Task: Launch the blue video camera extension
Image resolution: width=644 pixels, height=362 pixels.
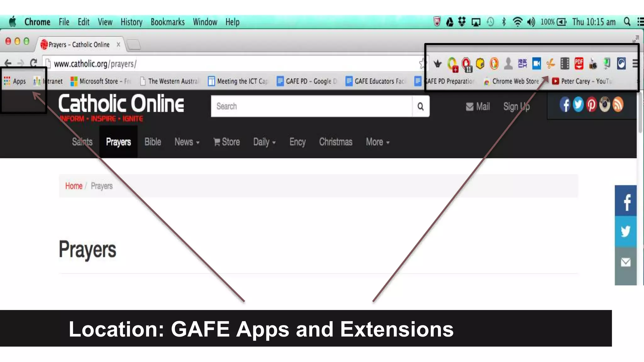Action: pyautogui.click(x=536, y=63)
